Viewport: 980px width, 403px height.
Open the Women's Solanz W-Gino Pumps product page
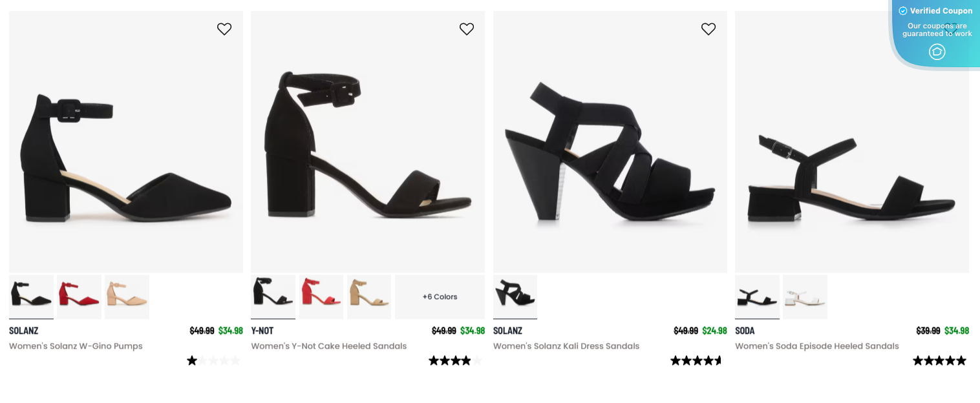coord(76,346)
